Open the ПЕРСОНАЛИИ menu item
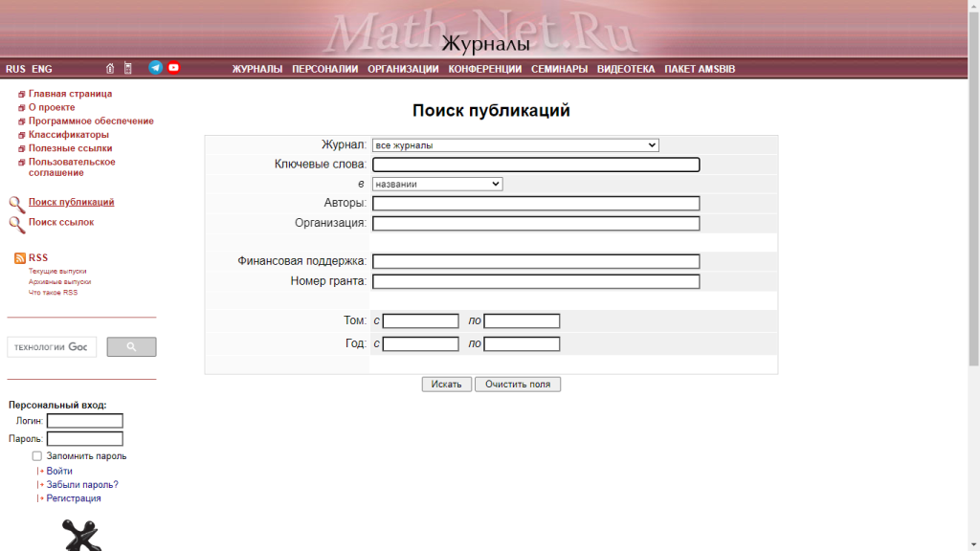This screenshot has width=980, height=551. (325, 69)
